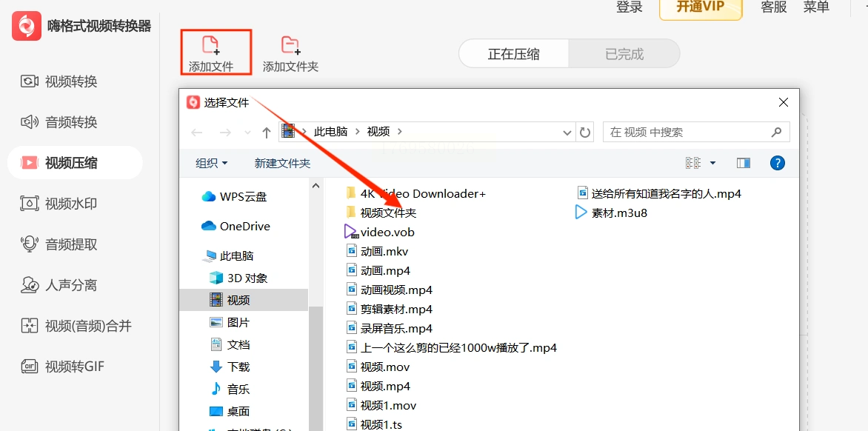Select the 视频.mov file

(378, 367)
